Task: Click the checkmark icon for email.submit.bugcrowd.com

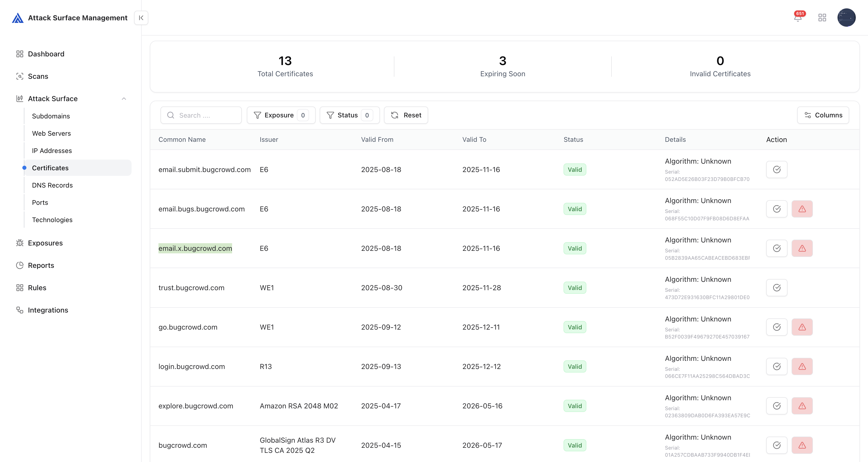Action: [x=776, y=169]
